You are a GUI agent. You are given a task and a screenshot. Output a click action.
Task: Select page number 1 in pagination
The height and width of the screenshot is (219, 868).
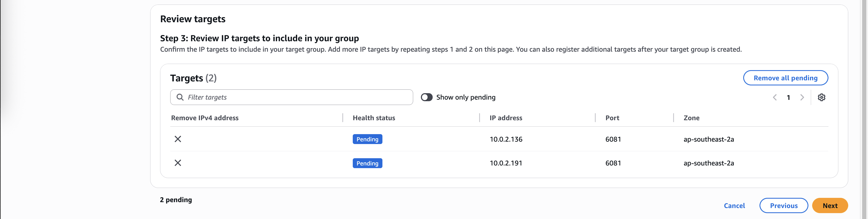coord(788,97)
